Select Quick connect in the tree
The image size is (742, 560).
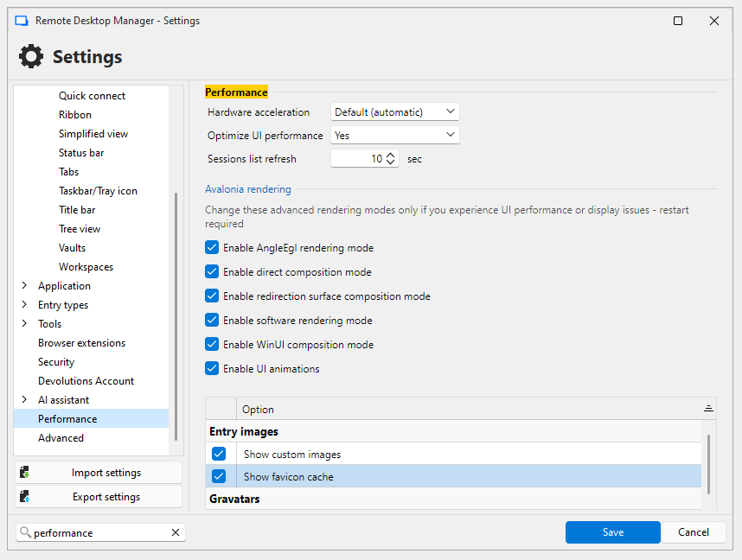click(x=92, y=96)
